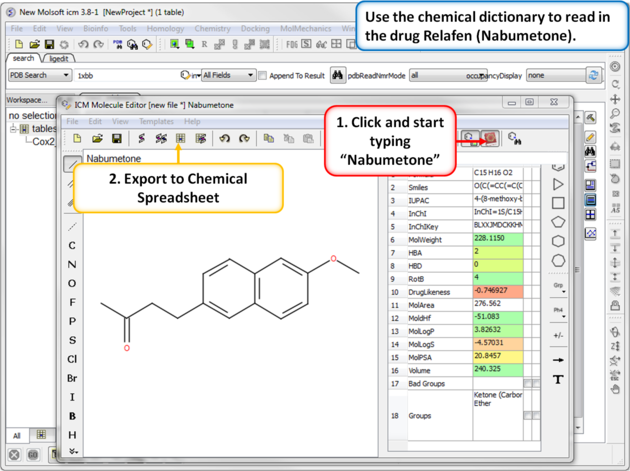Image resolution: width=630 pixels, height=471 pixels.
Task: Select the Hydrogen atom tool
Action: pos(72,435)
